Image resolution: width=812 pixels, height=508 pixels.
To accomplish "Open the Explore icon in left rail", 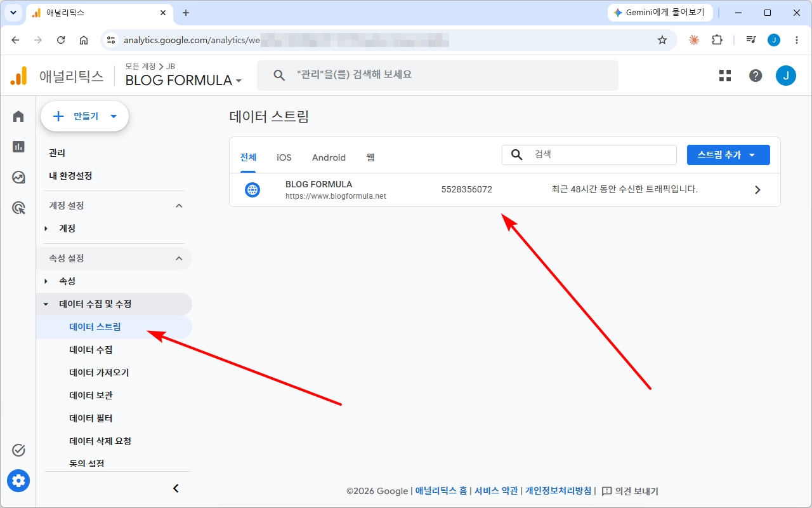I will (18, 177).
